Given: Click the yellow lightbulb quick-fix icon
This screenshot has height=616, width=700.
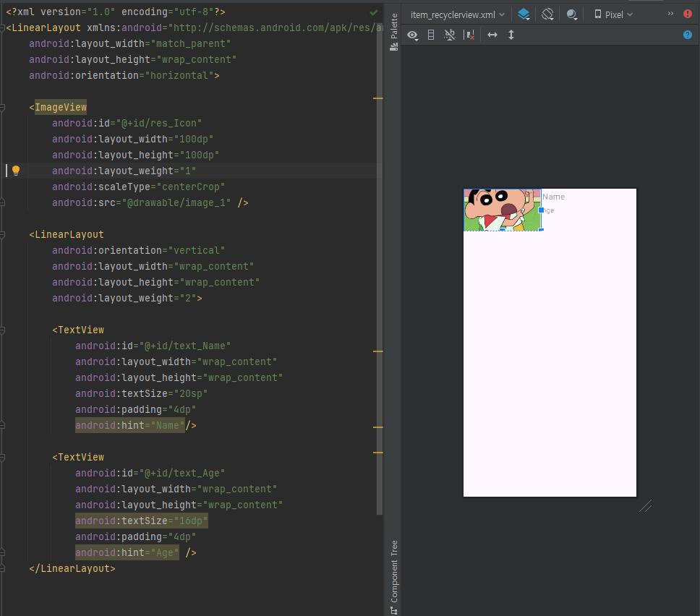Looking at the screenshot, I should tap(16, 171).
